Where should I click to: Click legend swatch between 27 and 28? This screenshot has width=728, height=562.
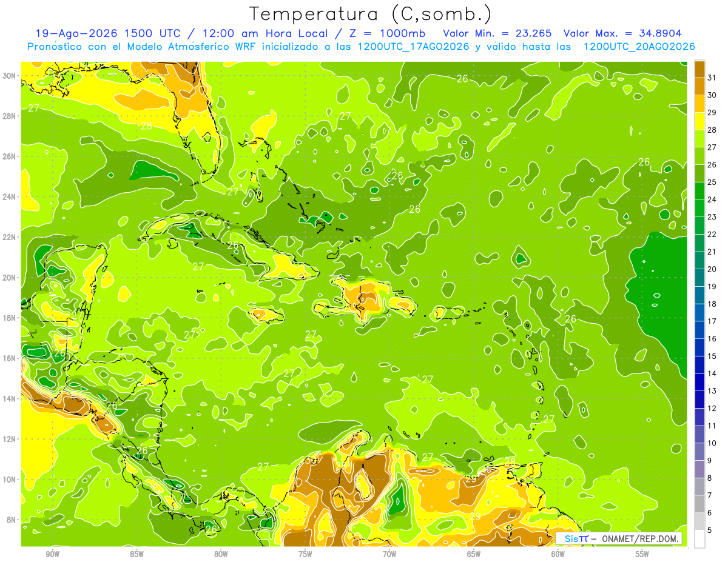tap(699, 138)
